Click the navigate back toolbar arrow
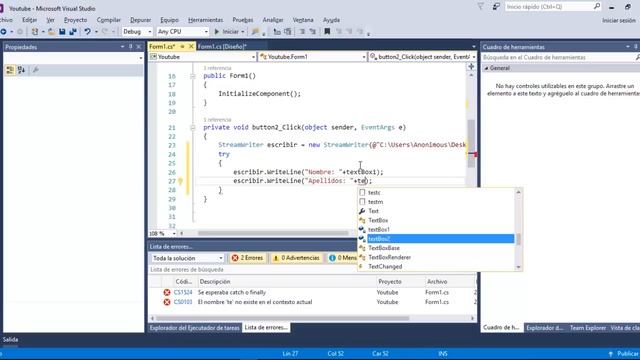Screen dimensions: 640x360 pyautogui.click(x=3, y=31)
